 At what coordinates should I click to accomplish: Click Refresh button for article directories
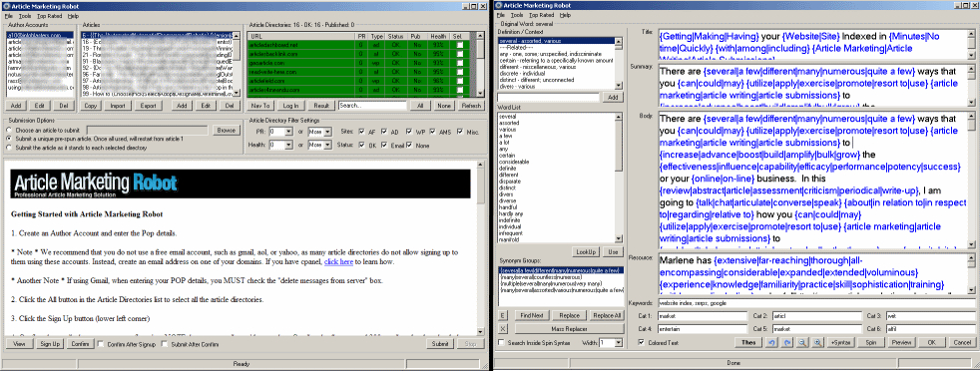471,106
